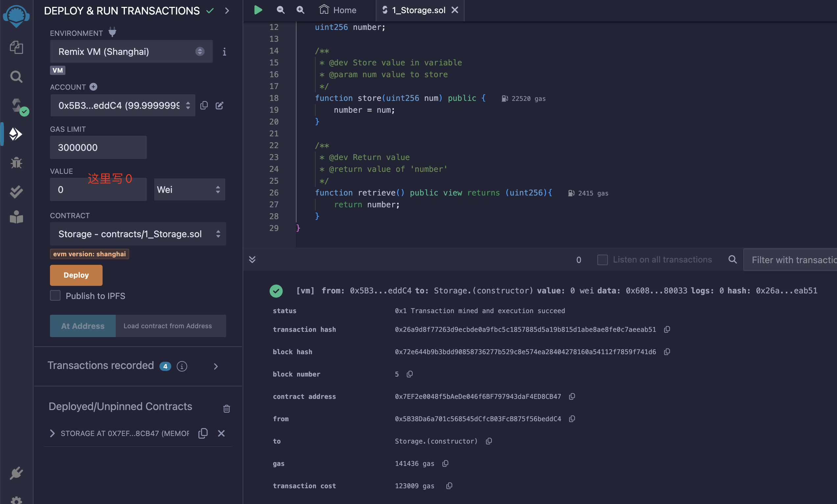The height and width of the screenshot is (504, 837).
Task: Open the Debugger bug icon
Action: click(16, 163)
